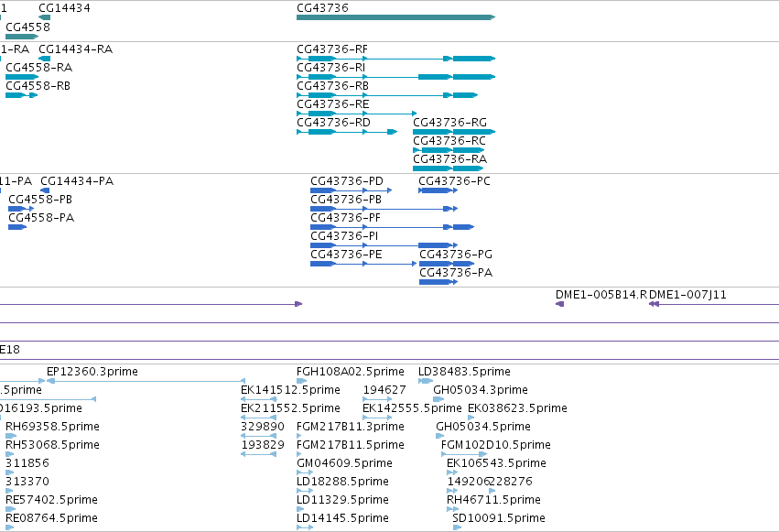Screen dimensions: 779x532
Task: Select EST FGH108A02.5prime
Action: 301,381
